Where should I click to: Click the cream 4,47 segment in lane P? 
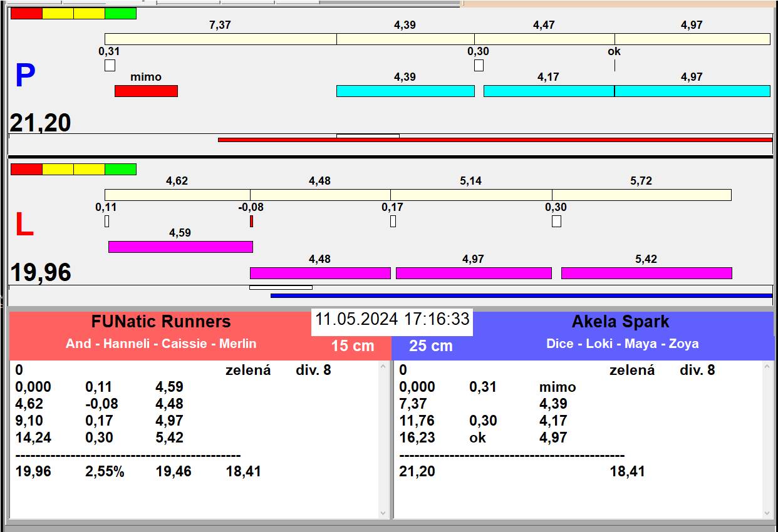[544, 39]
